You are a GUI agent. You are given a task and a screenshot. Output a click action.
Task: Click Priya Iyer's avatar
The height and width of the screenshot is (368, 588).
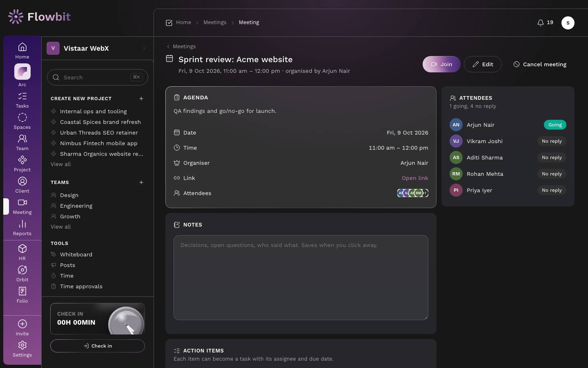(x=456, y=190)
